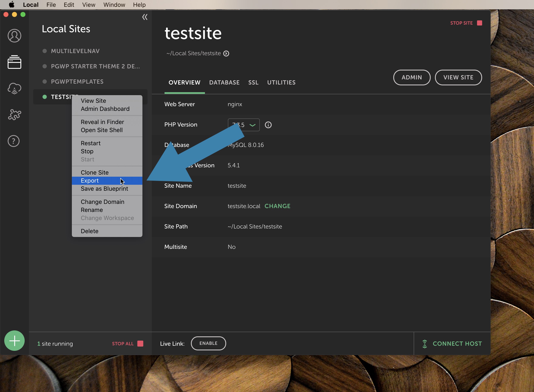This screenshot has height=392, width=534.
Task: Click the testsite.local domain value
Action: pyautogui.click(x=244, y=206)
